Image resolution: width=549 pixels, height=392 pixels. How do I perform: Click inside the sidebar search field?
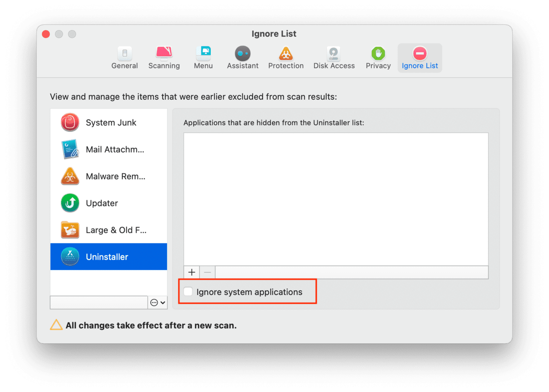tap(98, 302)
